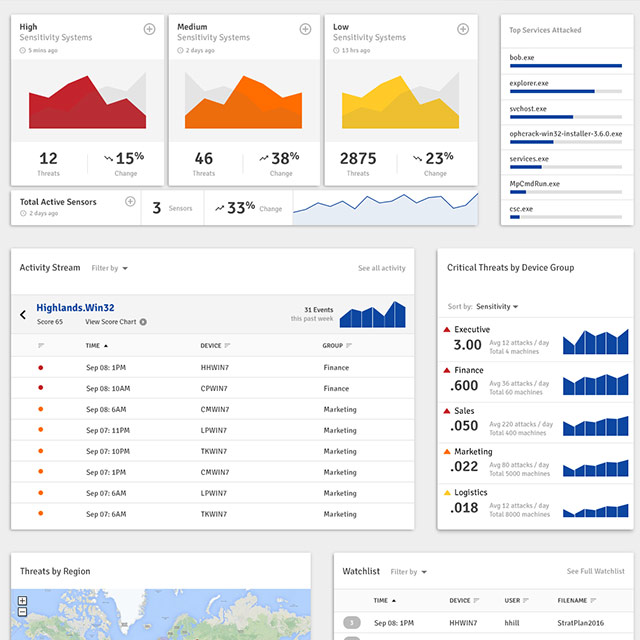Screen dimensions: 640x640
Task: Open Watchlist Filter by dropdown
Action: pos(409,572)
